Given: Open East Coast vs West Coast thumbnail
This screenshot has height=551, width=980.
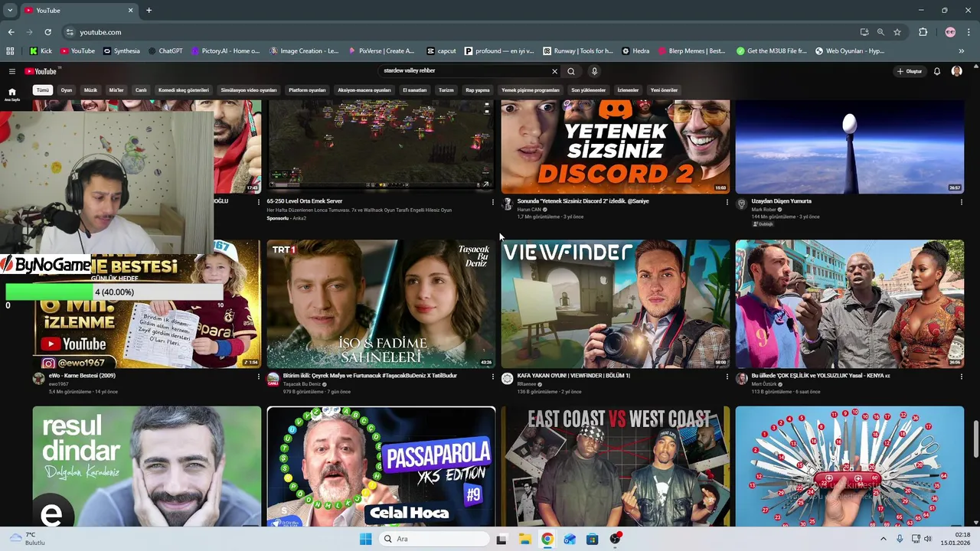Looking at the screenshot, I should tap(616, 466).
